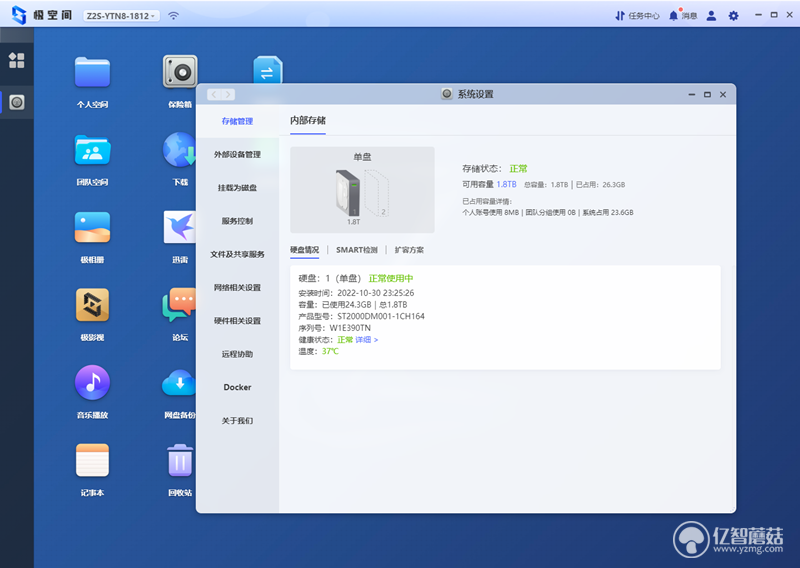Select 外部设备管理 in settings sidebar
The height and width of the screenshot is (568, 800).
(x=237, y=154)
